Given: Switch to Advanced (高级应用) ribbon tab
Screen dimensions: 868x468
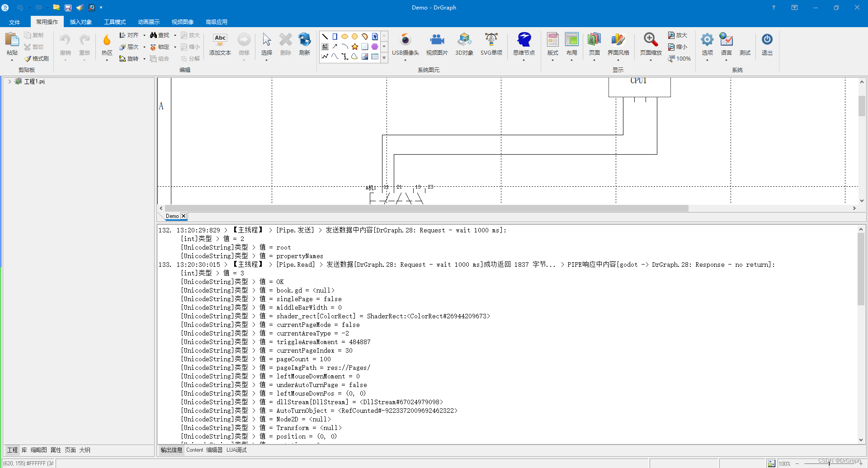Looking at the screenshot, I should coord(217,22).
